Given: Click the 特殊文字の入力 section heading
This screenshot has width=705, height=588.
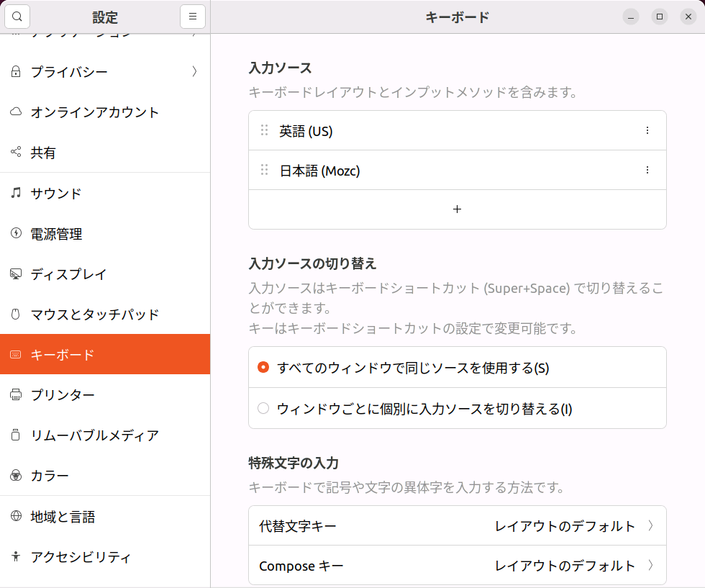Looking at the screenshot, I should point(294,463).
